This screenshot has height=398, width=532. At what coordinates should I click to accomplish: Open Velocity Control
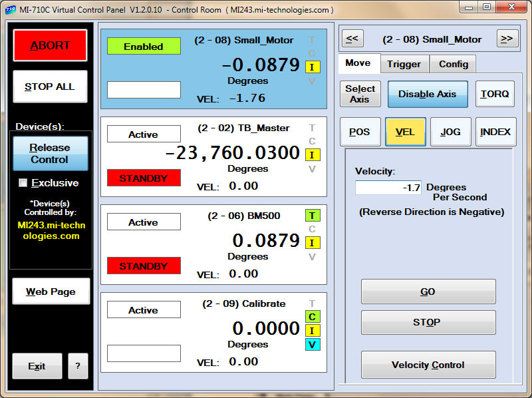(428, 365)
